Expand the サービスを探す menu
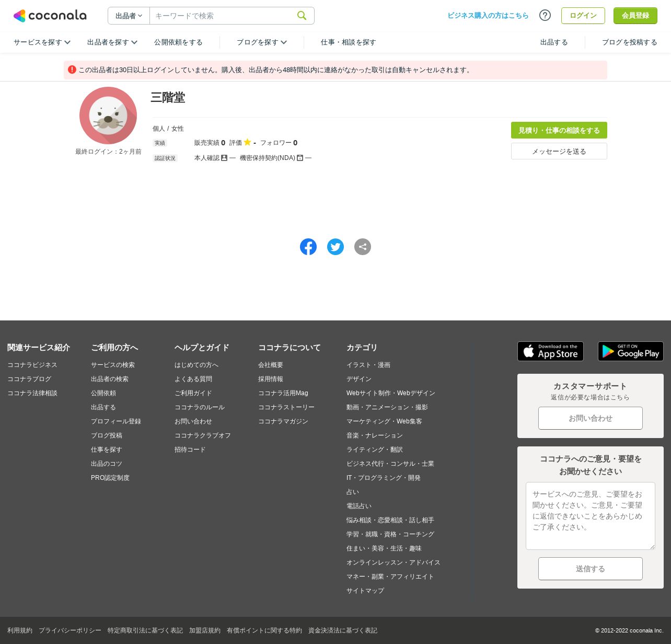Viewport: 671px width, 644px height. point(42,42)
